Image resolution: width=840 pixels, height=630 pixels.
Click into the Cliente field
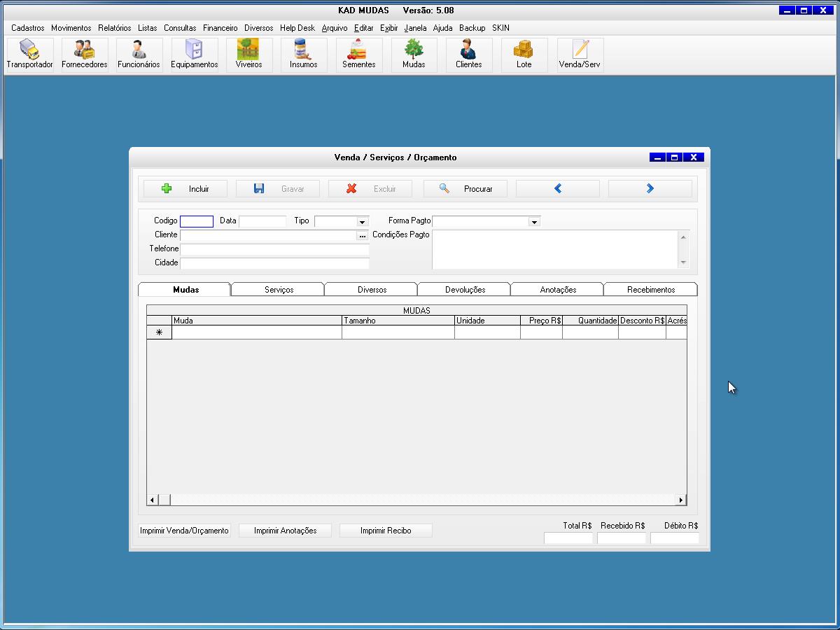coord(269,236)
